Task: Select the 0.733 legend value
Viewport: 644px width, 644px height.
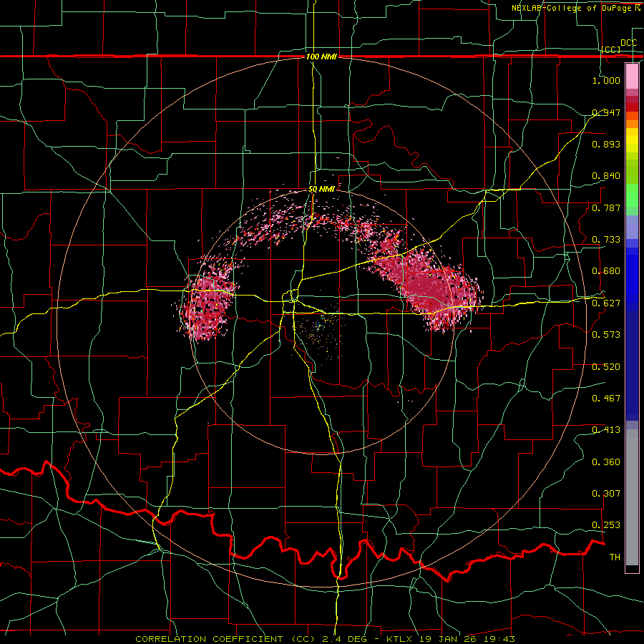Action: pos(606,240)
